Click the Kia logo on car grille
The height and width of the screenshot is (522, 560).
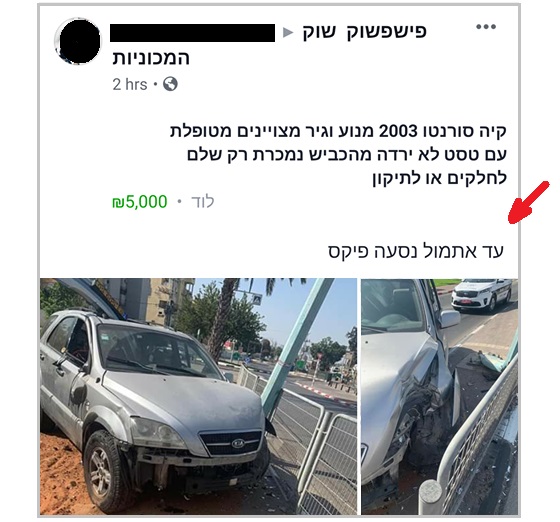[x=238, y=443]
